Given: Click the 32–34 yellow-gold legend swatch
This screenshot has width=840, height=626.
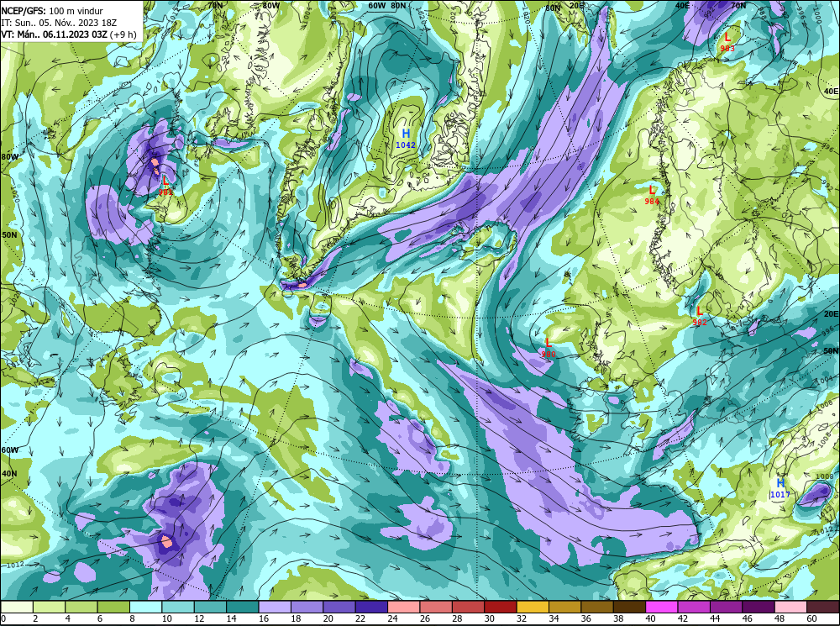Looking at the screenshot, I should [x=532, y=607].
